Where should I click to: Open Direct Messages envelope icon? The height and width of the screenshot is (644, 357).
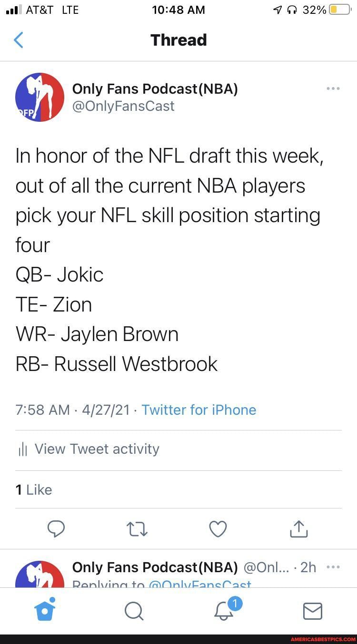(313, 611)
